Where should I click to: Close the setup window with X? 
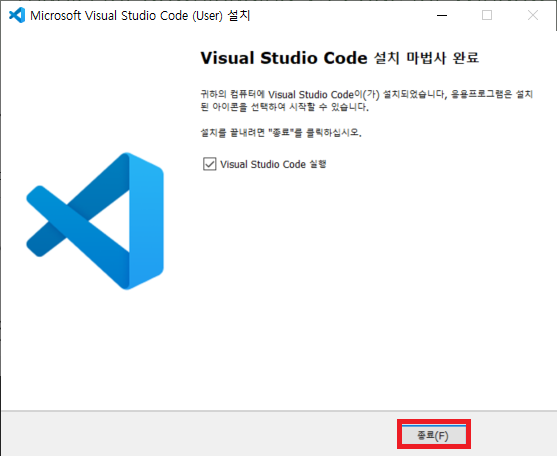(x=533, y=15)
